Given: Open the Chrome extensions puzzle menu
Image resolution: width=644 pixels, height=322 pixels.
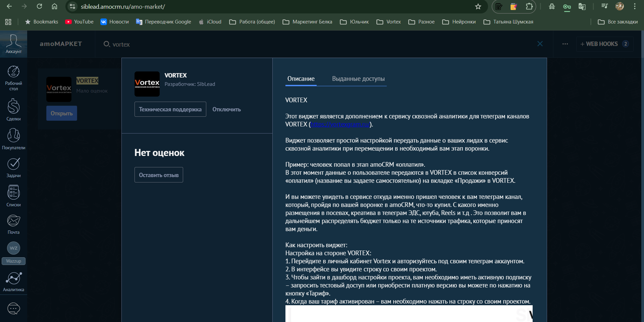Looking at the screenshot, I should [x=529, y=6].
